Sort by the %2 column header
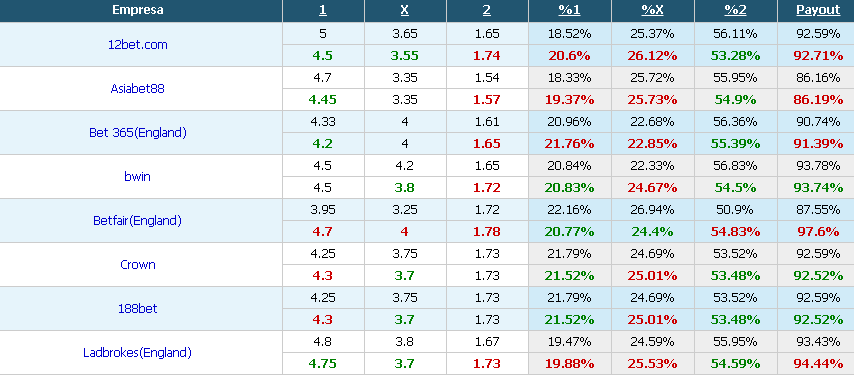Viewport: 854px width, 375px height. (x=735, y=10)
